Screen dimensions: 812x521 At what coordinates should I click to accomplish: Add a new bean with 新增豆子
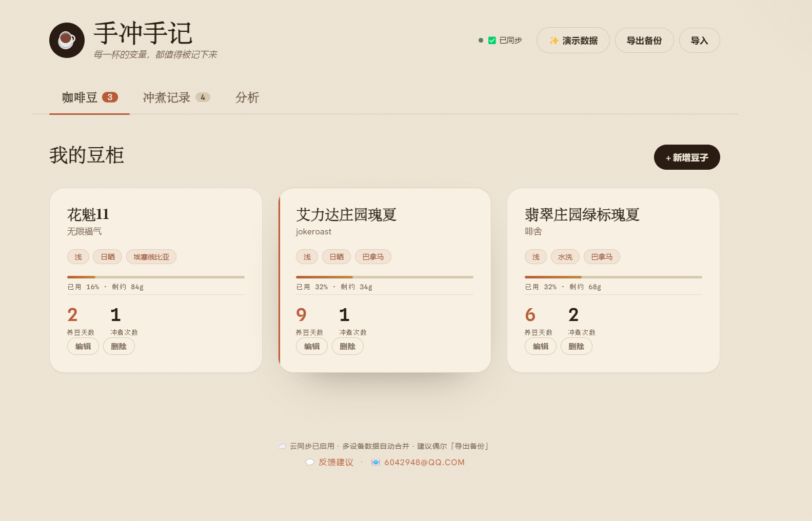pos(687,157)
